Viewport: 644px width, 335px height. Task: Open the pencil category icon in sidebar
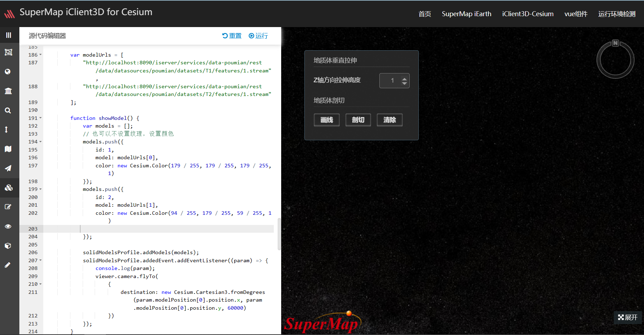click(8, 265)
